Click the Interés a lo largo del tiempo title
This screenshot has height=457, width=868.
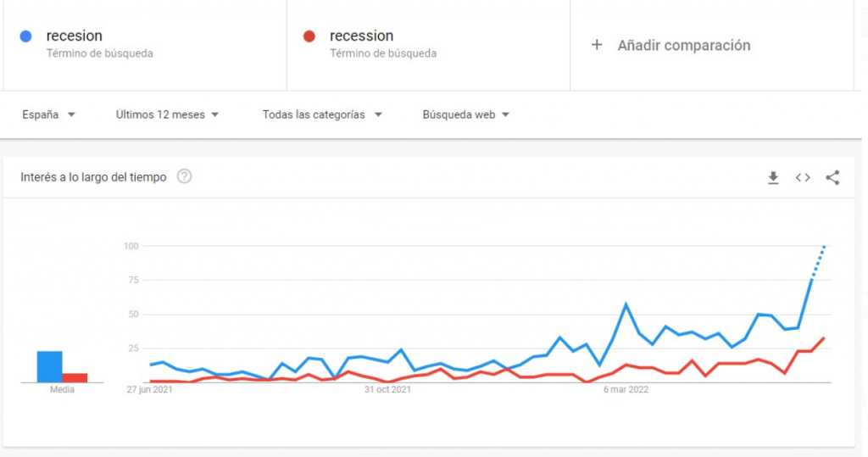tap(93, 177)
